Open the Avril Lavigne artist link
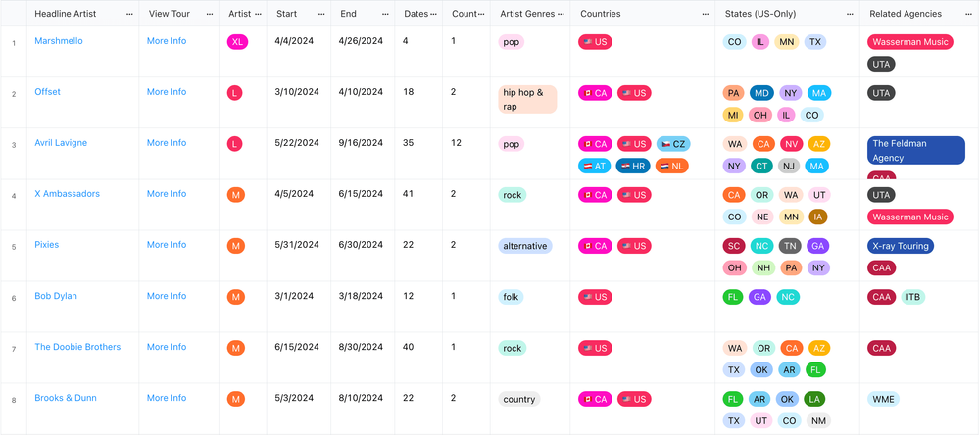Image resolution: width=980 pixels, height=435 pixels. [x=61, y=143]
